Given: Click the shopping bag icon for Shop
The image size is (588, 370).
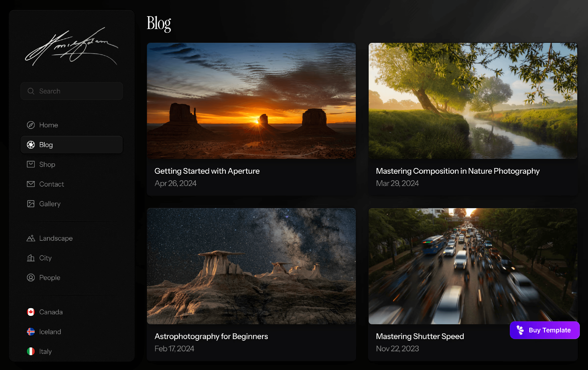Looking at the screenshot, I should coord(31,164).
